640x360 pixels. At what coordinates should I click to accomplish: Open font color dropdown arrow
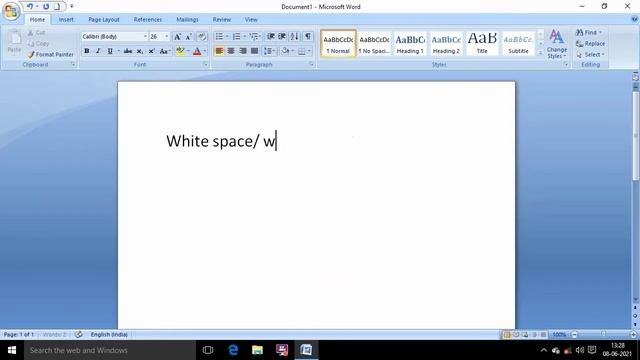204,51
